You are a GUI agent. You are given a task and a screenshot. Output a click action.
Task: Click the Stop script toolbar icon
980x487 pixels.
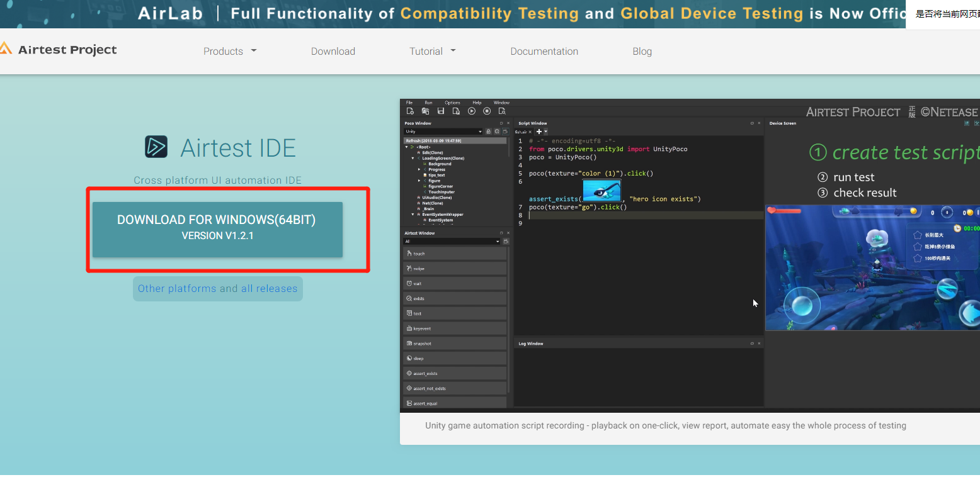point(487,111)
